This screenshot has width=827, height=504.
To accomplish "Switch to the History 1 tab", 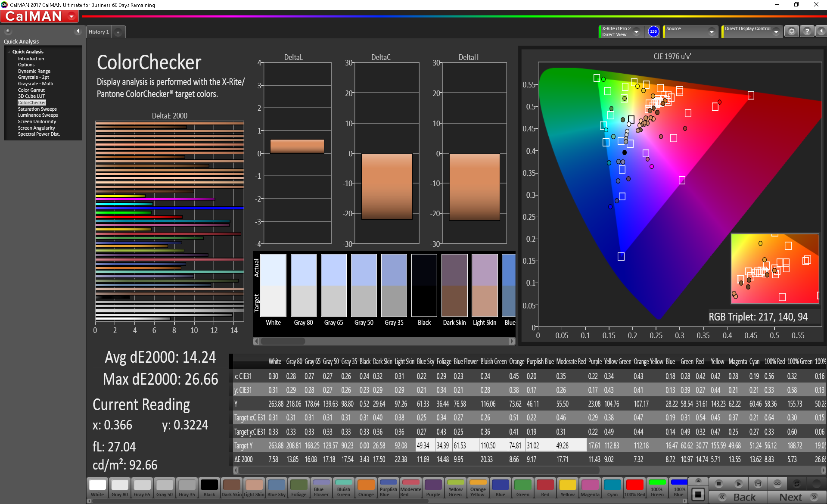I will coord(99,32).
